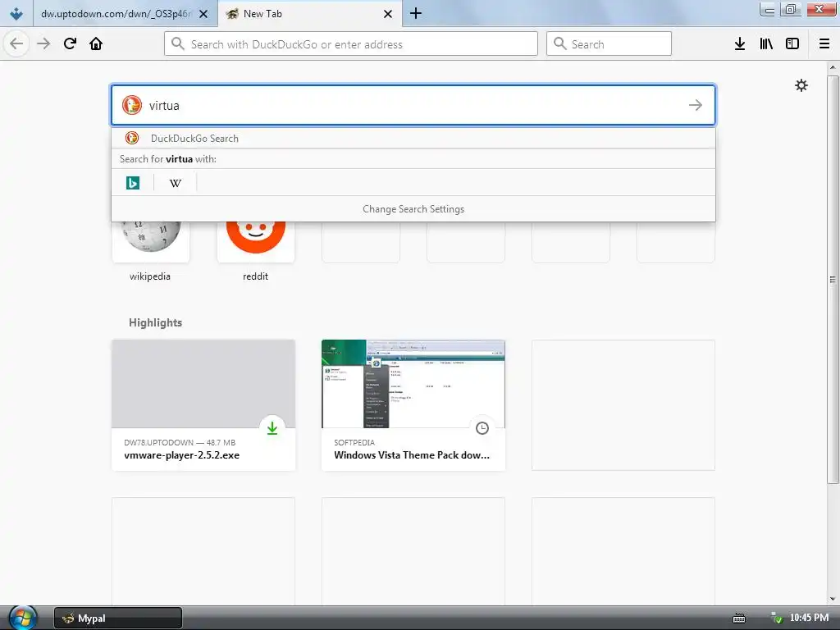Toggle the sidebar view

(792, 44)
